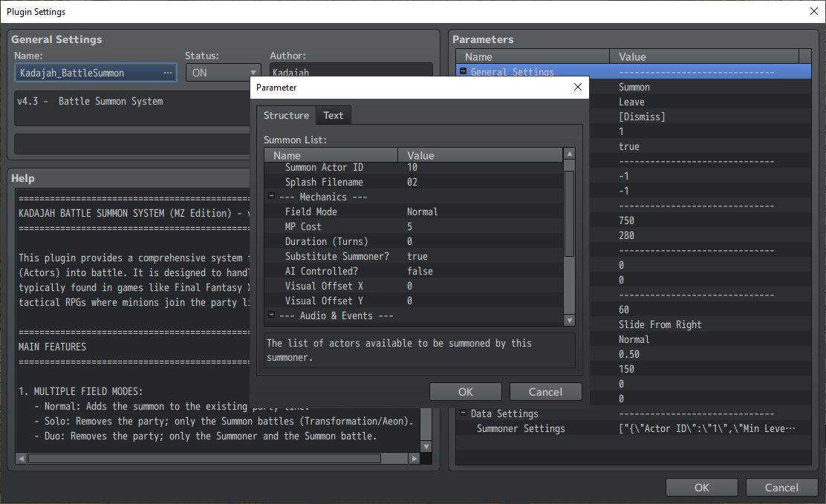Confirm the Parameter dialog with OK
The width and height of the screenshot is (826, 504).
(465, 392)
